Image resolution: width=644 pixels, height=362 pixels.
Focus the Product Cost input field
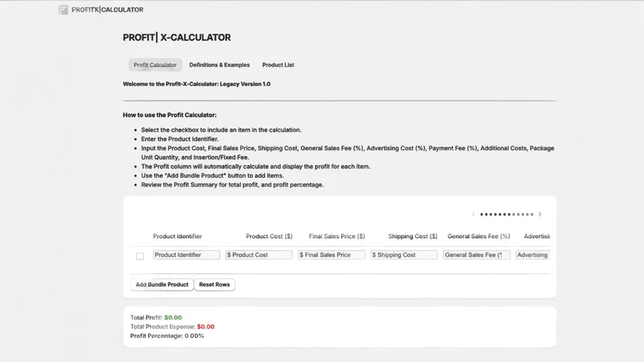point(259,255)
